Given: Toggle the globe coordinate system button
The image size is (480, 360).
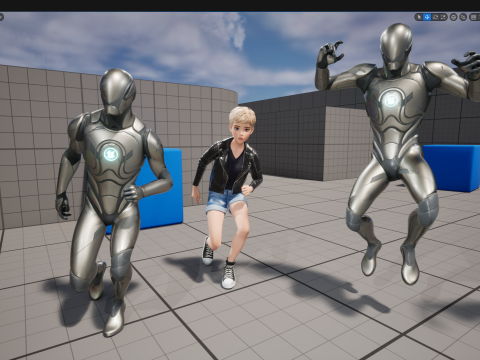Looking at the screenshot, I should pos(454,17).
